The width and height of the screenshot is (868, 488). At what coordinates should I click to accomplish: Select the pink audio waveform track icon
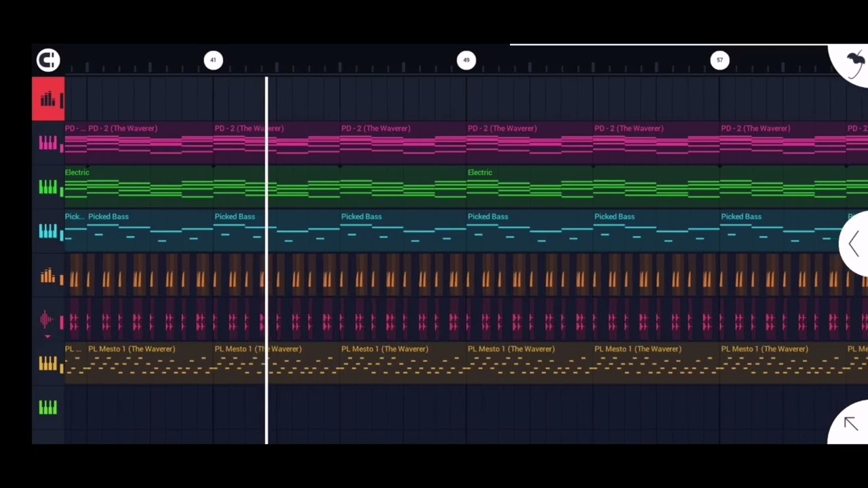tap(48, 319)
